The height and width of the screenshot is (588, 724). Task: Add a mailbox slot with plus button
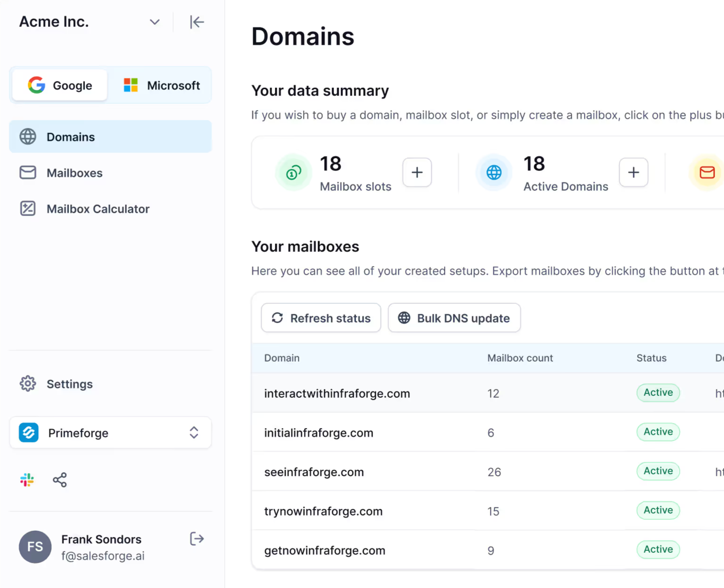point(417,172)
